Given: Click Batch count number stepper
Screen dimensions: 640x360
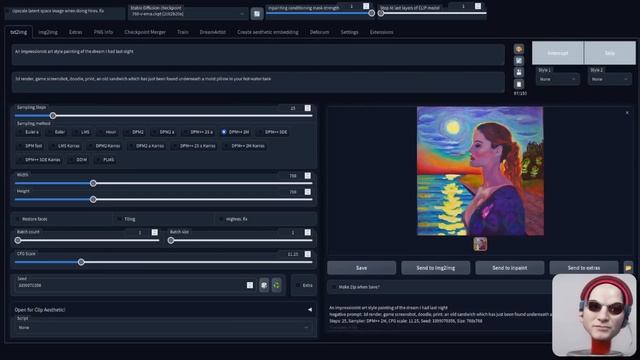Looking at the screenshot, I should (155, 232).
